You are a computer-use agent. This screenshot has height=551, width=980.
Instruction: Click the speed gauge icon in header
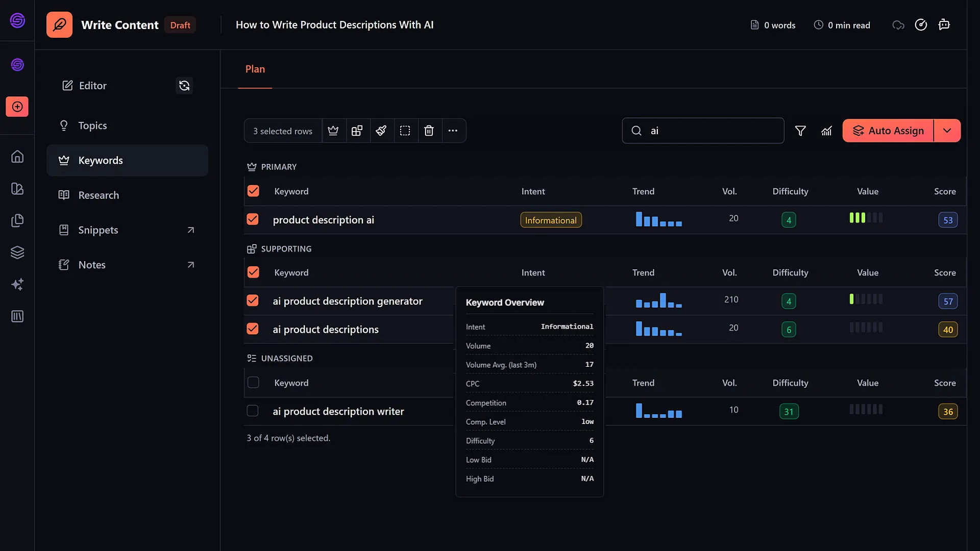tap(921, 24)
